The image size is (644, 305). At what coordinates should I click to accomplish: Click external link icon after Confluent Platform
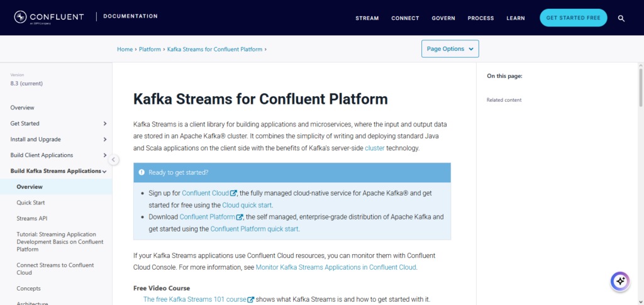[240, 217]
